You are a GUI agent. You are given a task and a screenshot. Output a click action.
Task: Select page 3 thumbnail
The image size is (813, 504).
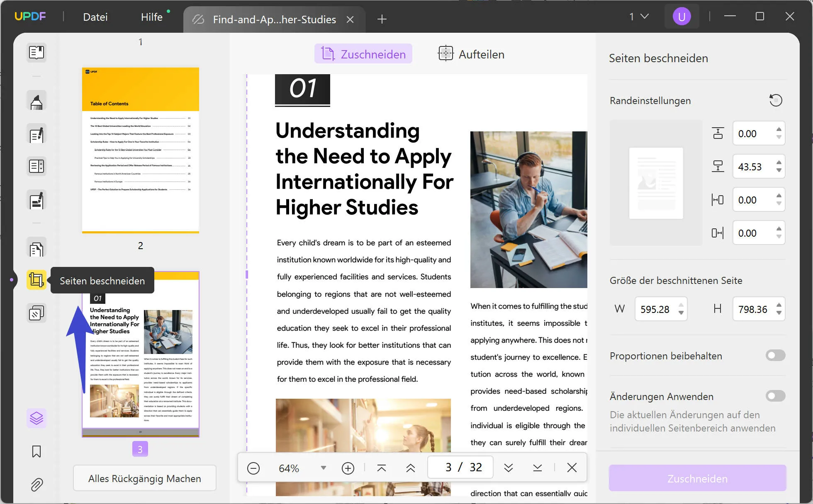point(141,354)
